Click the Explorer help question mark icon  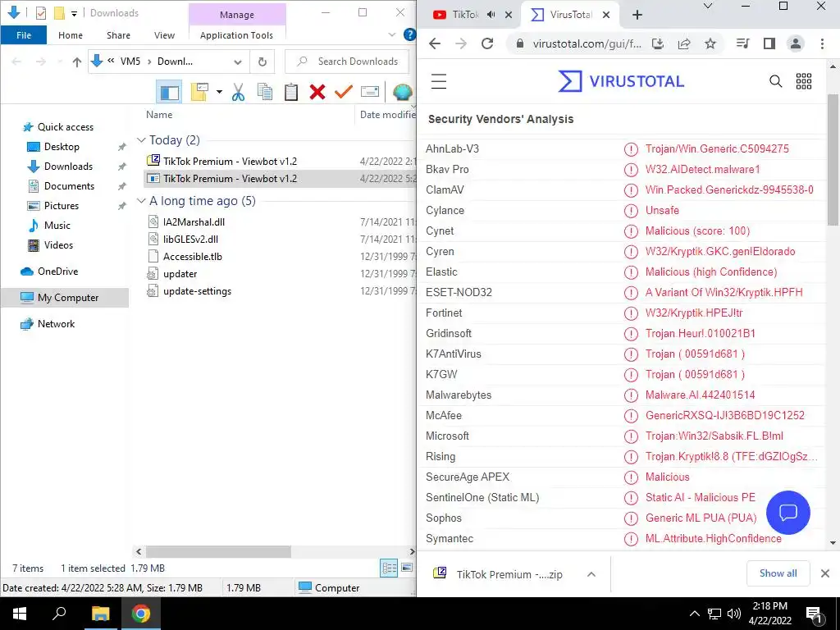pos(409,34)
